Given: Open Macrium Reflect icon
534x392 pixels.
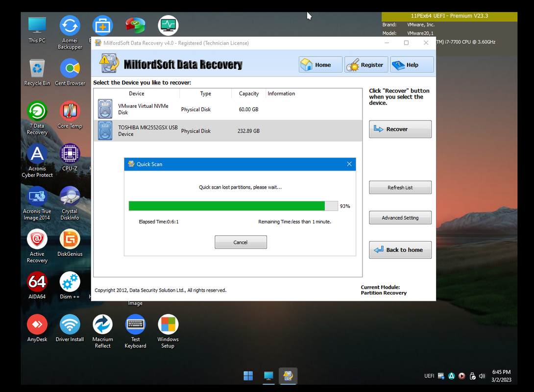Looking at the screenshot, I should (102, 331).
